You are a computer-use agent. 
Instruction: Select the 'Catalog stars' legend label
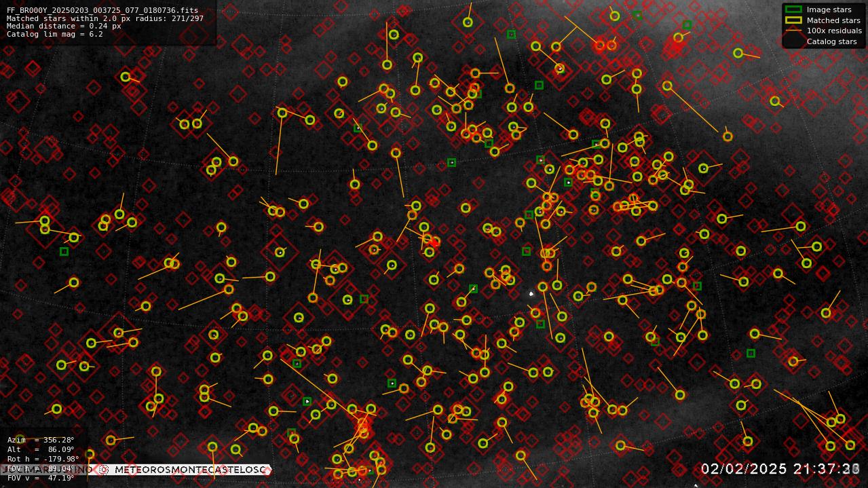[831, 41]
